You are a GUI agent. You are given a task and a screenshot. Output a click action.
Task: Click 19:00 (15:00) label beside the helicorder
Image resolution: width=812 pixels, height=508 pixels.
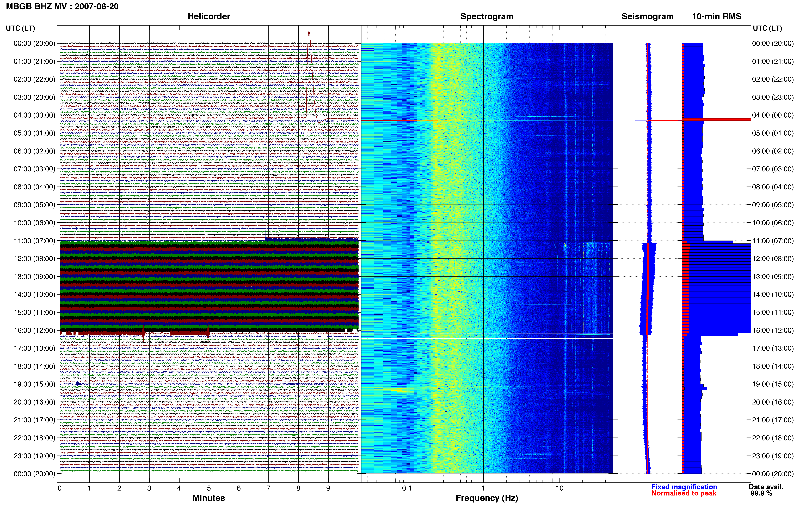34,384
